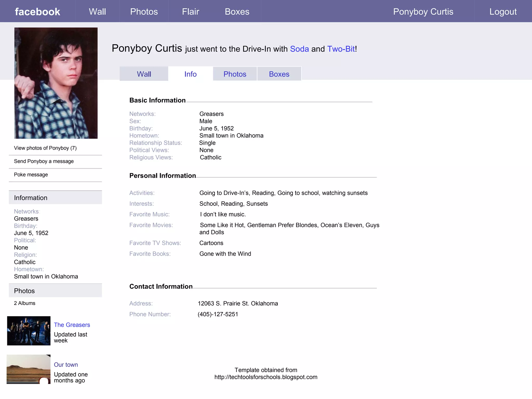The height and width of the screenshot is (399, 532).
Task: Open Photos in top navigation bar
Action: (144, 12)
